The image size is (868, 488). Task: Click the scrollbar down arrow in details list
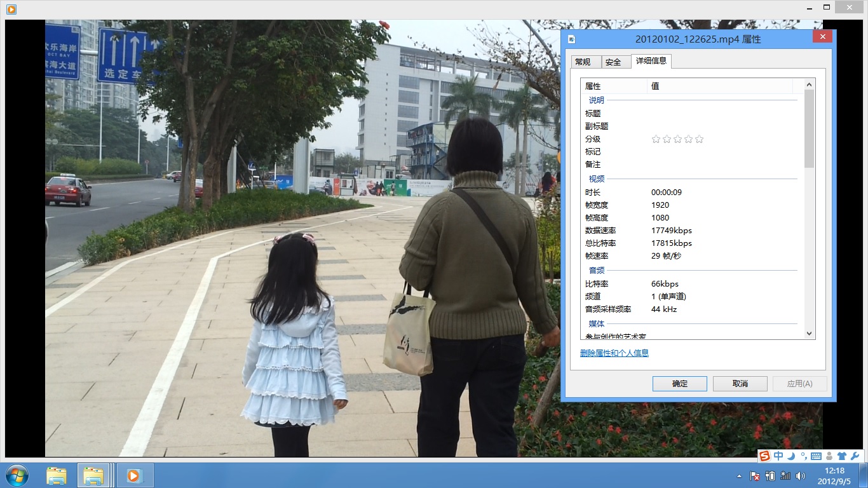[809, 333]
